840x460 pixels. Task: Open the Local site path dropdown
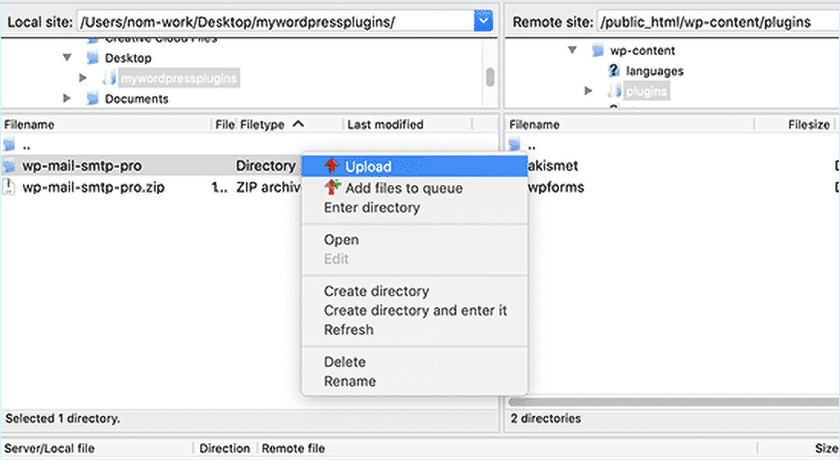pos(483,22)
